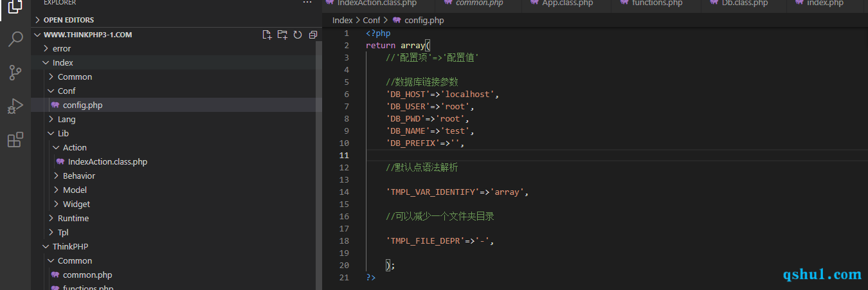Switch to the functions.php editor tab
868x290 pixels.
(656, 3)
